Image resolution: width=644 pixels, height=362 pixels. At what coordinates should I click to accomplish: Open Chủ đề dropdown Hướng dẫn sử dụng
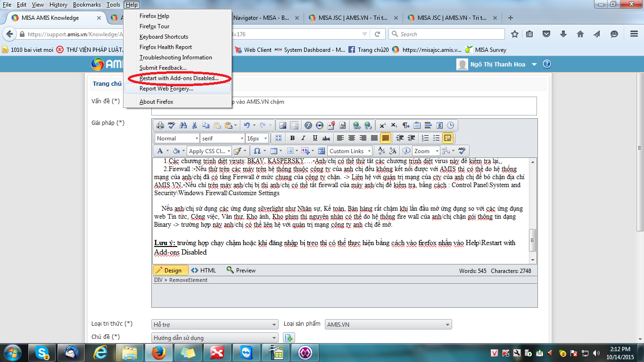(215, 337)
